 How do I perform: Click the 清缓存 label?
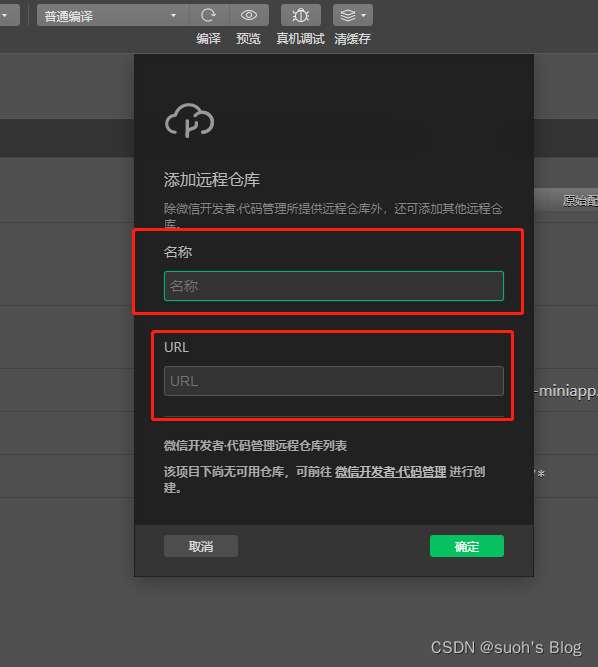pyautogui.click(x=352, y=39)
